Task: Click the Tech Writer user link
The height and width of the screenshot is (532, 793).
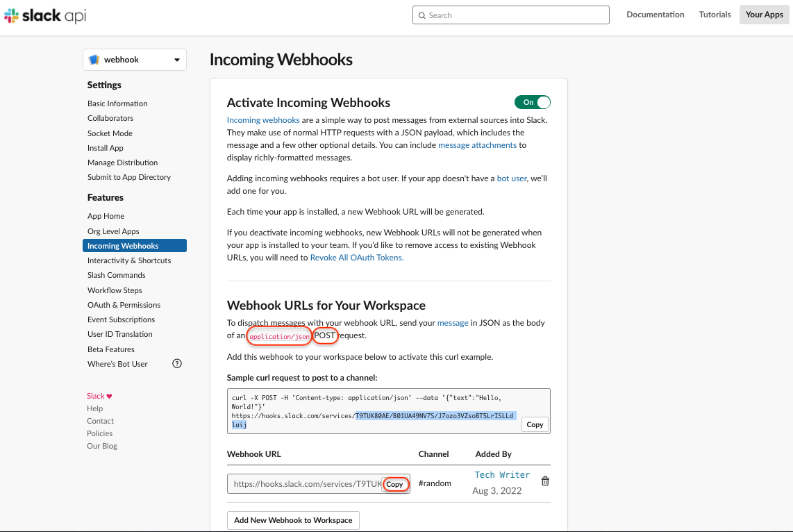Action: pos(502,475)
